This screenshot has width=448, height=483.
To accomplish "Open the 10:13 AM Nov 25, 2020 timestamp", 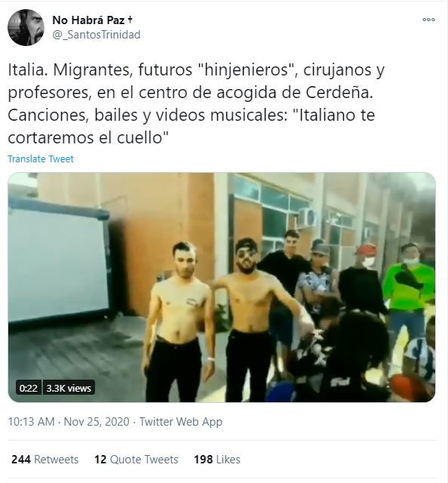I will coord(69,422).
